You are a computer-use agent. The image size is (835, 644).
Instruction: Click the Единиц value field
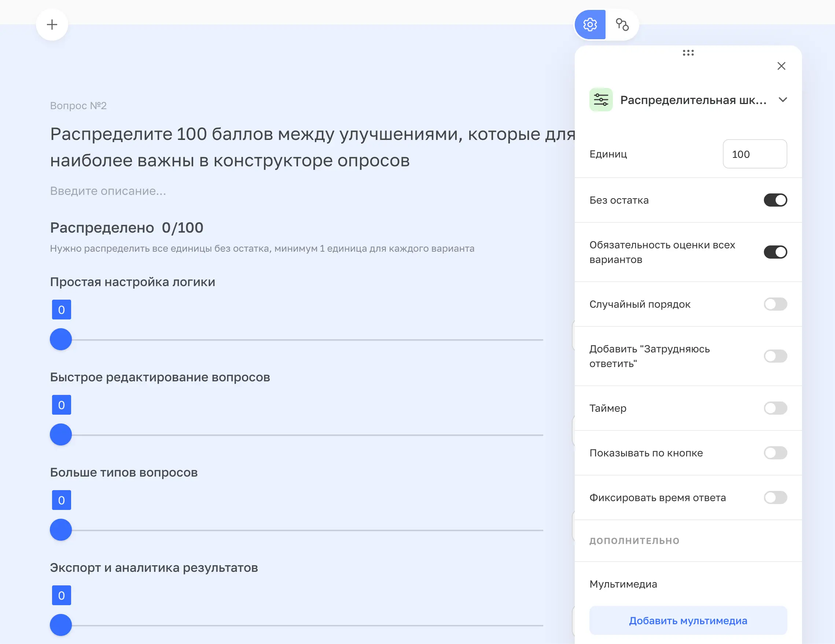tap(755, 154)
